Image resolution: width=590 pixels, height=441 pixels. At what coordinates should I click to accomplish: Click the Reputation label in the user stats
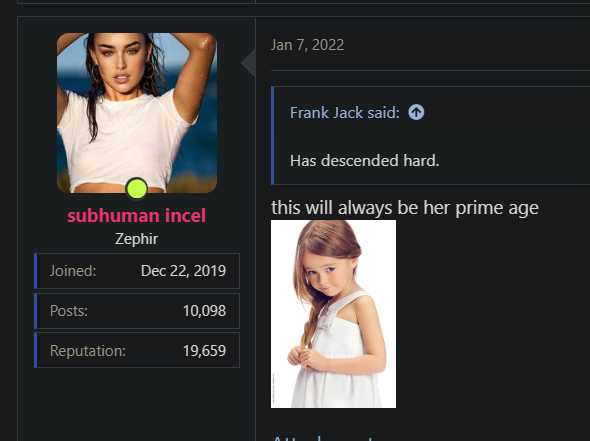(x=88, y=351)
